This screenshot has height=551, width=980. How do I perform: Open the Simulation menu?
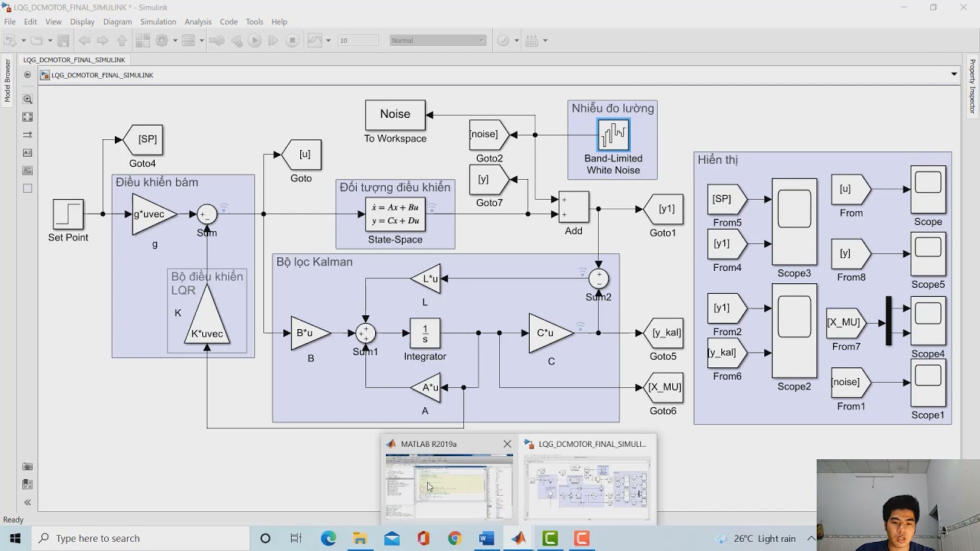pyautogui.click(x=158, y=21)
